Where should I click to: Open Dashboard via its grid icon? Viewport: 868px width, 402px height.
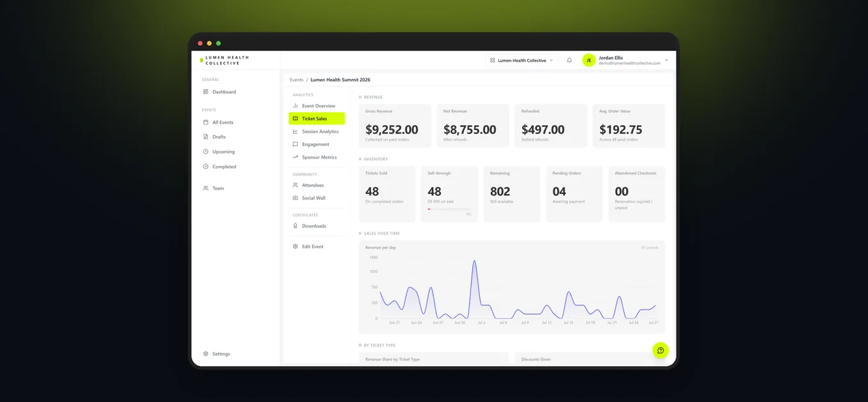(206, 92)
